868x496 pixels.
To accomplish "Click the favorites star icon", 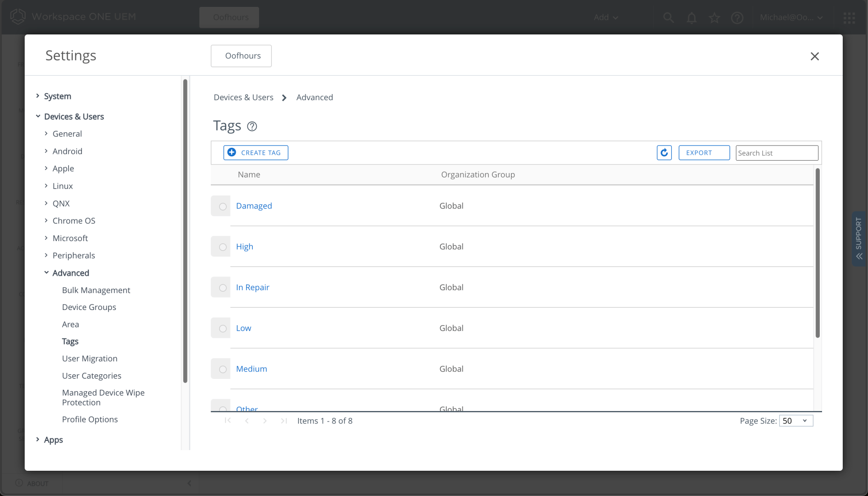I will [714, 17].
